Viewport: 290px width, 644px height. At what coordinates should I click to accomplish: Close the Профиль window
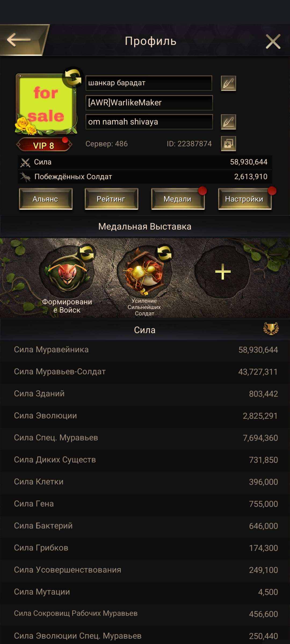[273, 41]
